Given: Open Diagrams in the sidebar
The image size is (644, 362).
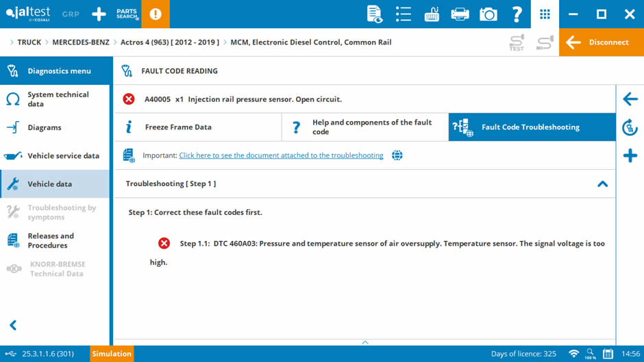Looking at the screenshot, I should click(x=55, y=127).
